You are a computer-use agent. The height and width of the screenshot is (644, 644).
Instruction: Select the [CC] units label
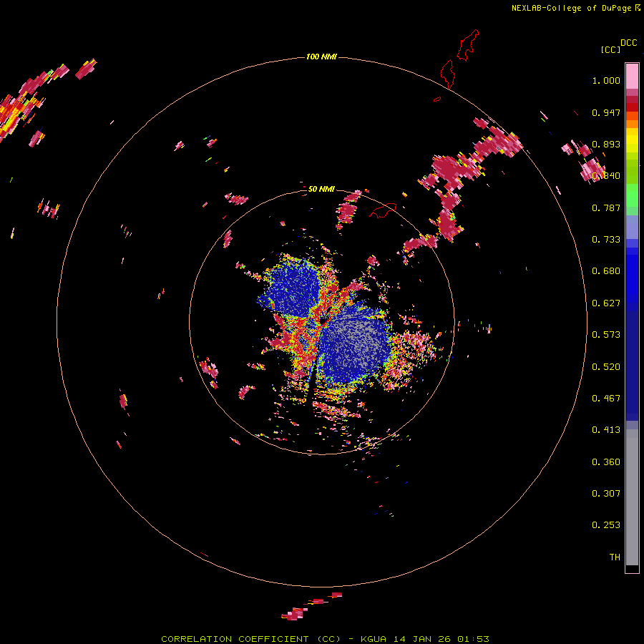pos(610,49)
